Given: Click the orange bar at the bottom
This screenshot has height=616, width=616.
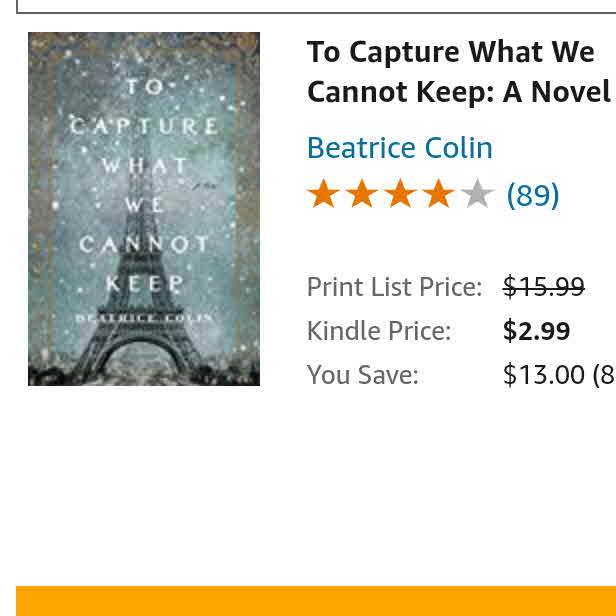Looking at the screenshot, I should click(316, 601).
